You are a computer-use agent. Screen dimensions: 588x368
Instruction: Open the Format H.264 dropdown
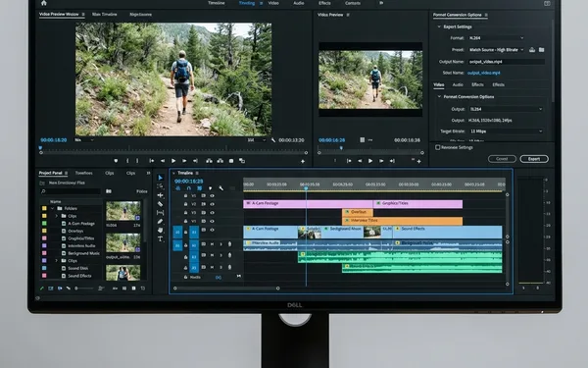[x=496, y=38]
